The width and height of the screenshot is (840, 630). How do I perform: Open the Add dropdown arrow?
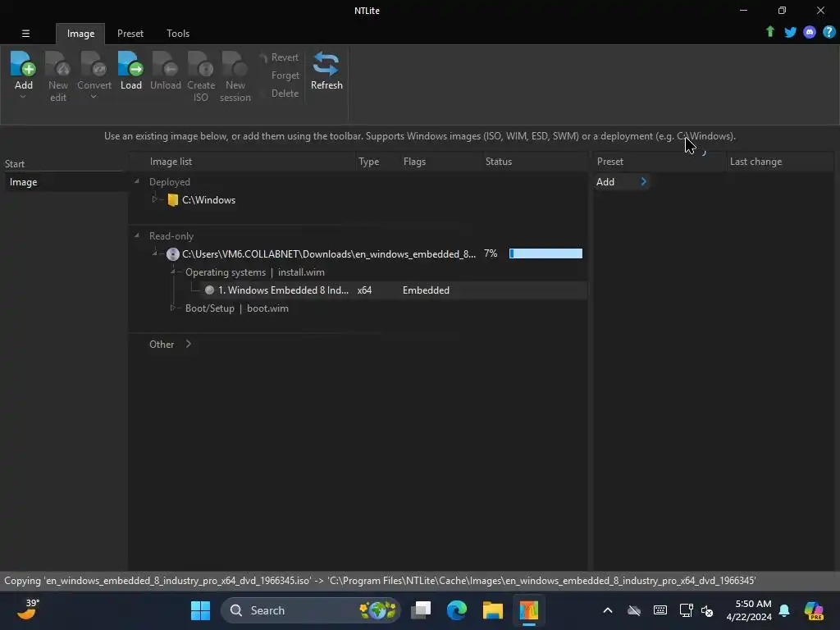tap(23, 97)
